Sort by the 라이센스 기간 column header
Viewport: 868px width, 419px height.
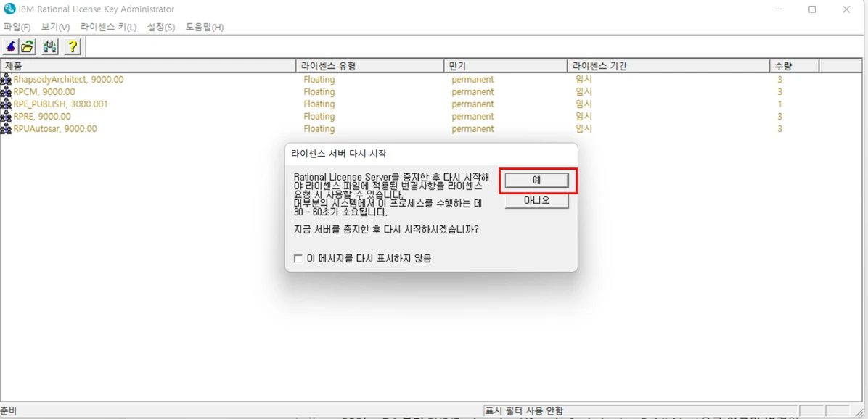coord(668,66)
